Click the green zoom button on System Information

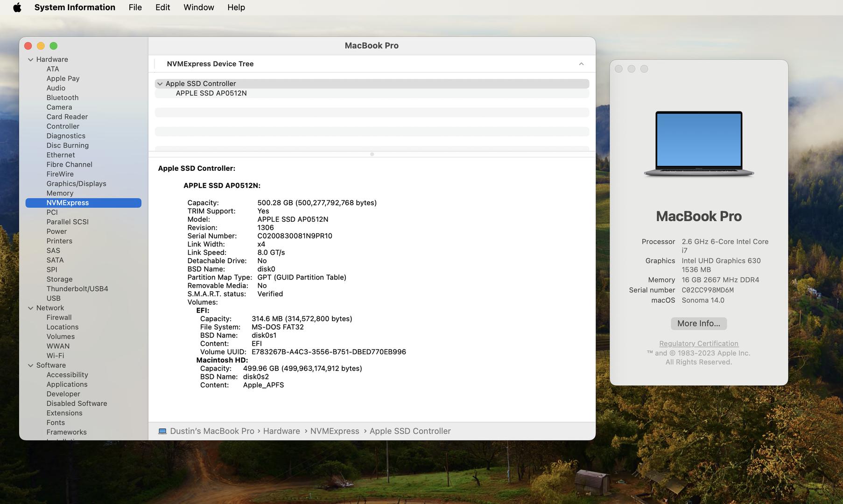(x=54, y=46)
